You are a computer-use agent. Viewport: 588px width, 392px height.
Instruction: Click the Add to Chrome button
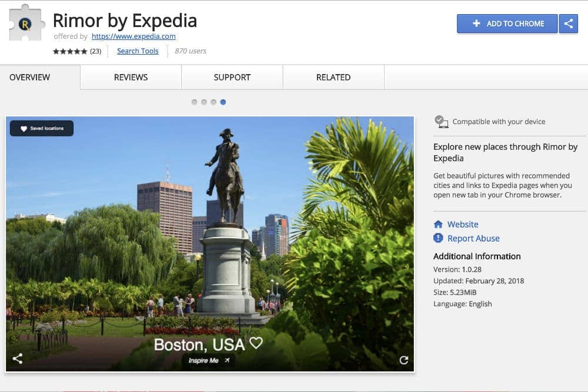[x=507, y=24]
